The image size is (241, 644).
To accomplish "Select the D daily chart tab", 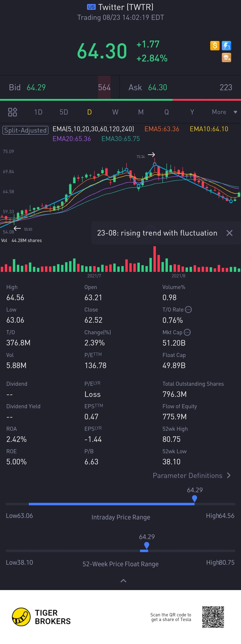I will pos(89,112).
